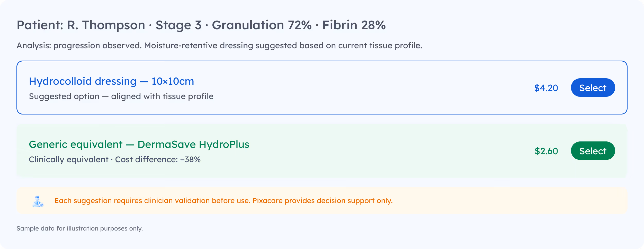The image size is (644, 249).
Task: Click the patient R. Thompson header
Action: 81,25
